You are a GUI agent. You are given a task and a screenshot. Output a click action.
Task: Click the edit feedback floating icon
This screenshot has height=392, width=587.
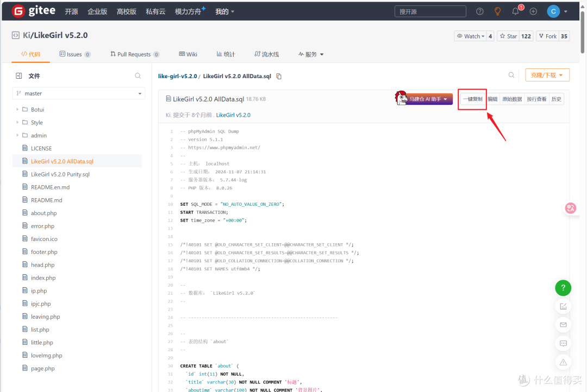pyautogui.click(x=563, y=306)
